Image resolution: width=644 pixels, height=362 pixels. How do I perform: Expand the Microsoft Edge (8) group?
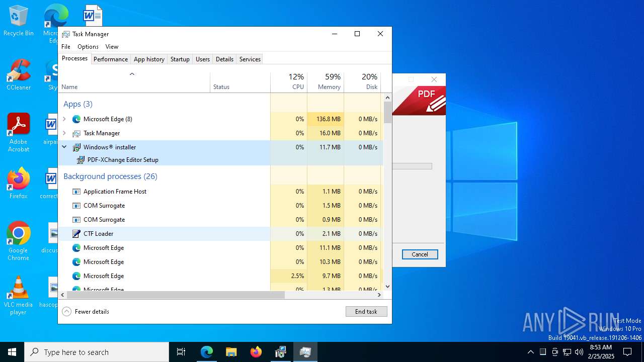click(x=64, y=119)
